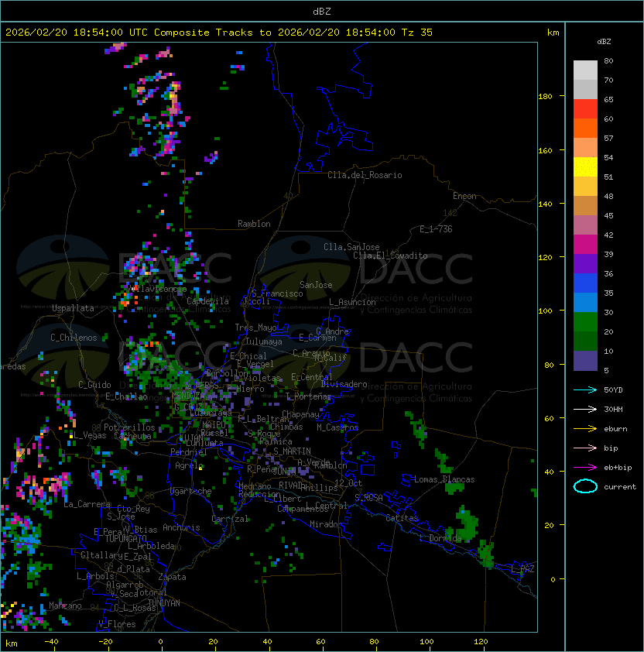
Task: Click the Cacheuta place label
Action: click(x=132, y=436)
